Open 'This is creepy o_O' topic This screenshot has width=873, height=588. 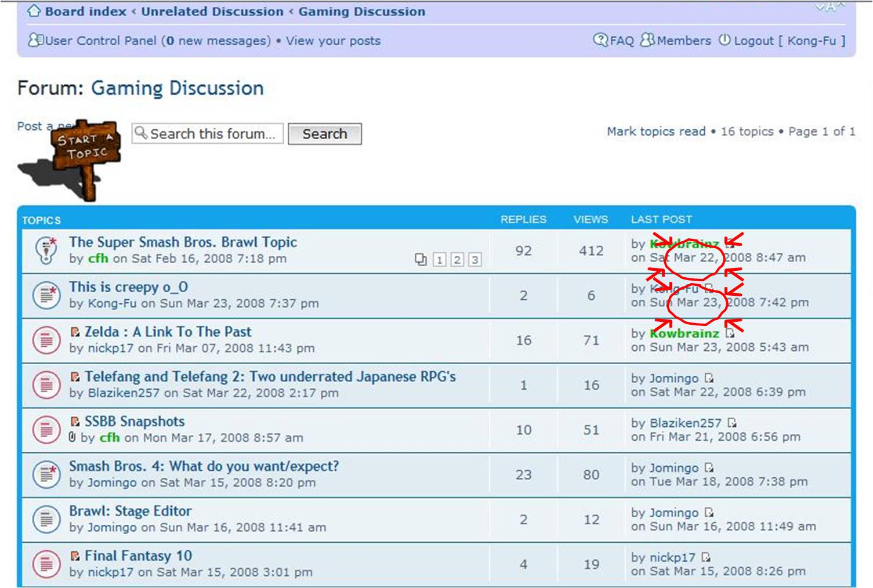pyautogui.click(x=128, y=287)
